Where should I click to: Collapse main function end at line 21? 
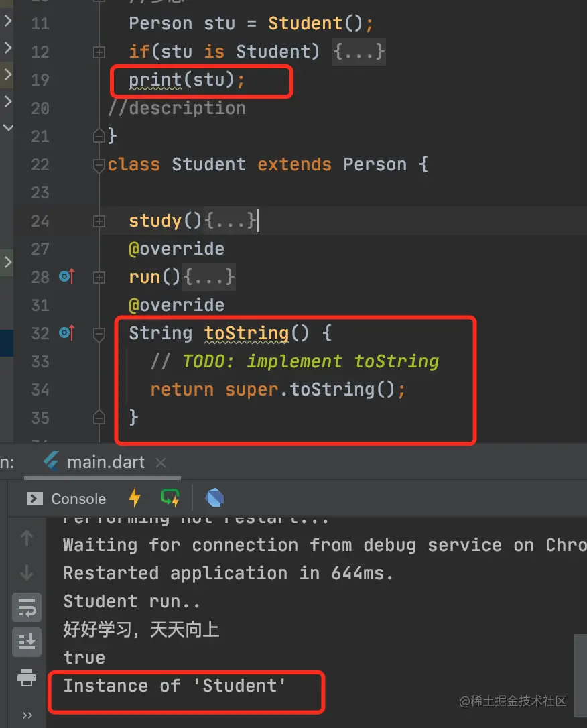tap(99, 136)
